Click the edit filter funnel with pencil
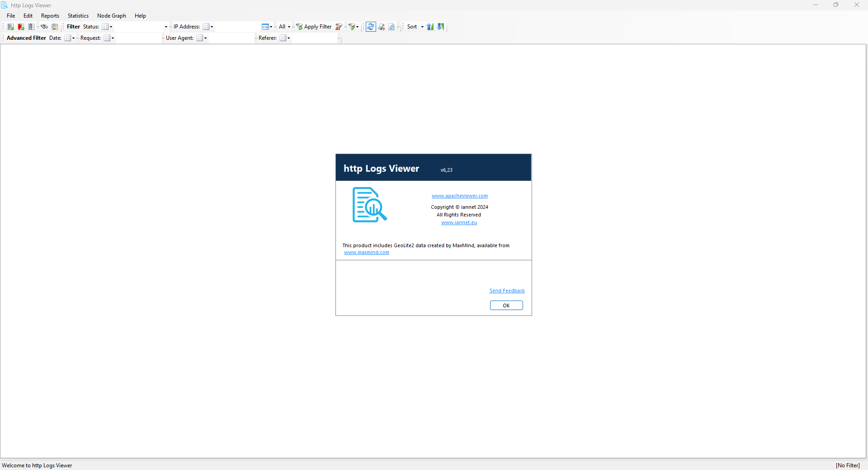Screen dimensions: 868x470 (x=352, y=27)
